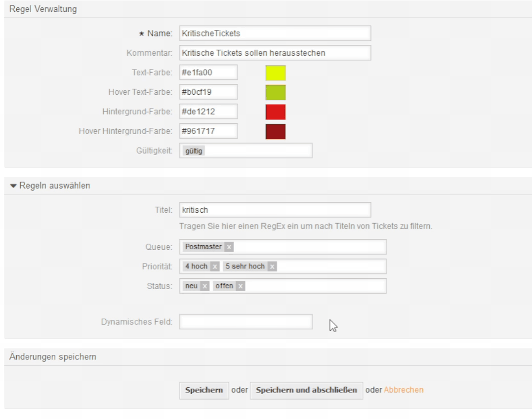Remove the '5 sehr hoch' priority tag

272,267
